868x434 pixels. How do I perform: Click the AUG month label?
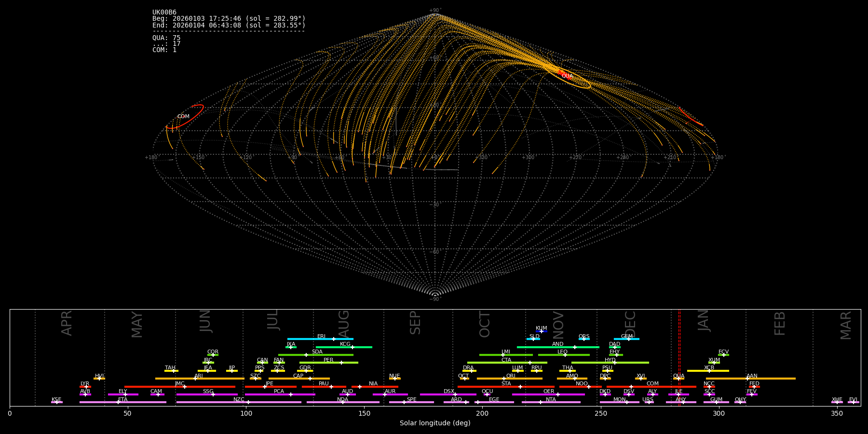click(x=344, y=323)
